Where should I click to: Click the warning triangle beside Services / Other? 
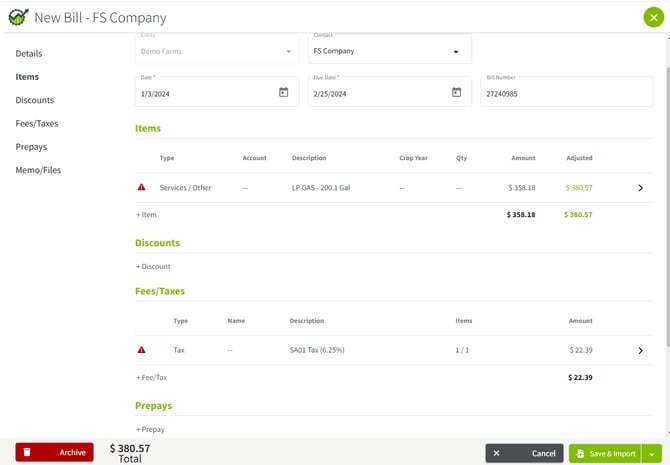pos(141,187)
